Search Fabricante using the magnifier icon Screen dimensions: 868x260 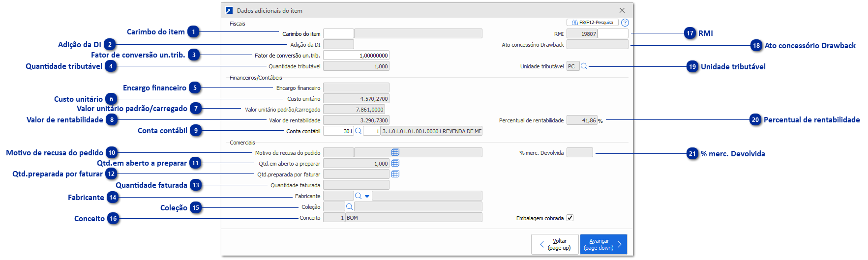click(x=359, y=196)
